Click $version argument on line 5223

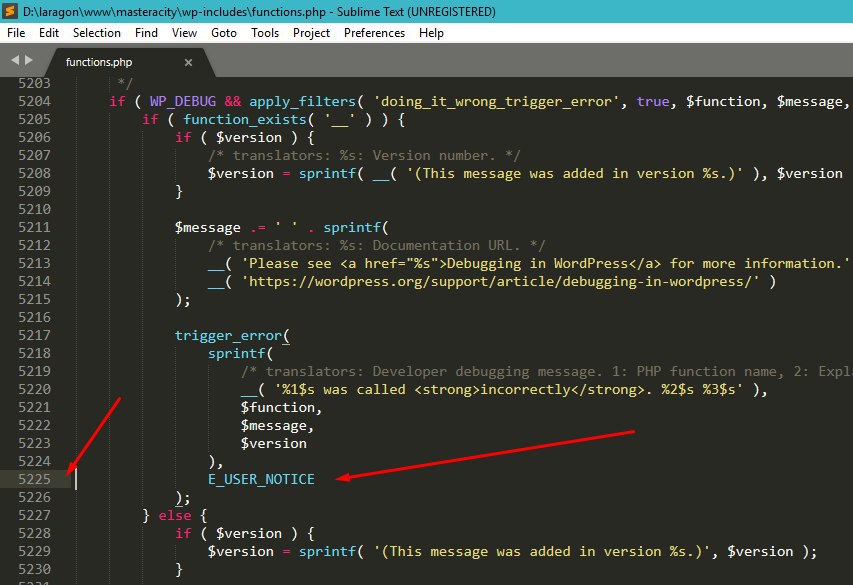click(274, 443)
